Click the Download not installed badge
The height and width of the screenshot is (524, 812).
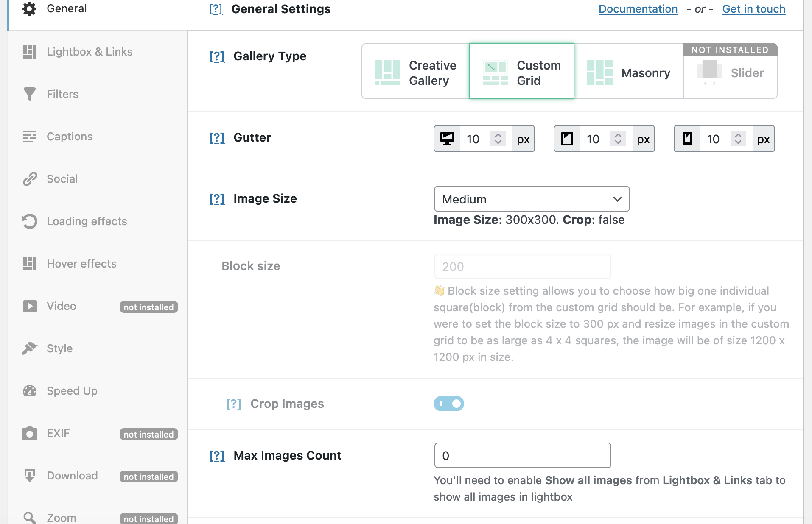148,477
